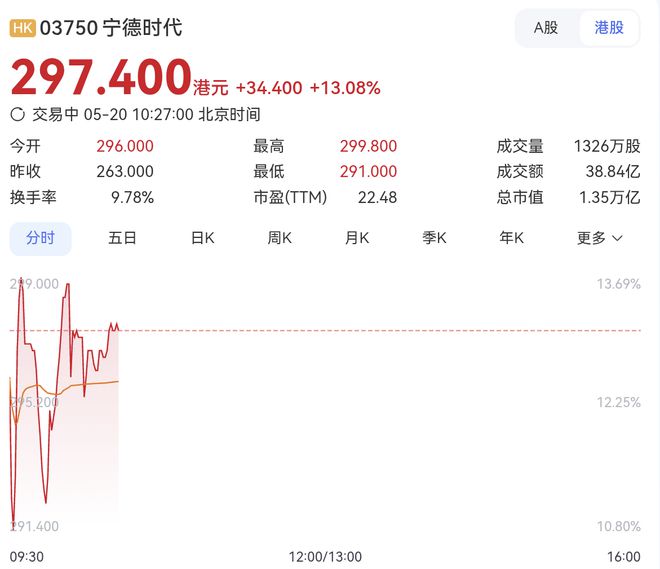Click the 市盈(TTM) 22.48 field

377,198
